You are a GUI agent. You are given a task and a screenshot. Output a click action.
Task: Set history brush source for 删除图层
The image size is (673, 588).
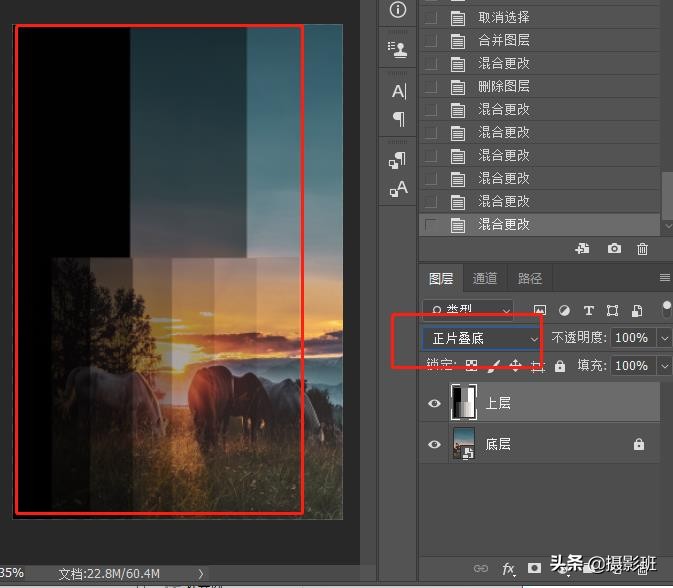pos(430,87)
